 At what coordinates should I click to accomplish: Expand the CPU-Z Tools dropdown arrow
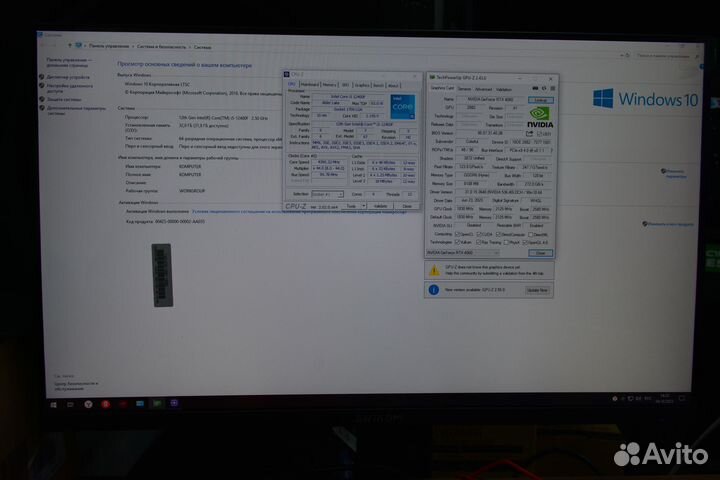point(363,206)
